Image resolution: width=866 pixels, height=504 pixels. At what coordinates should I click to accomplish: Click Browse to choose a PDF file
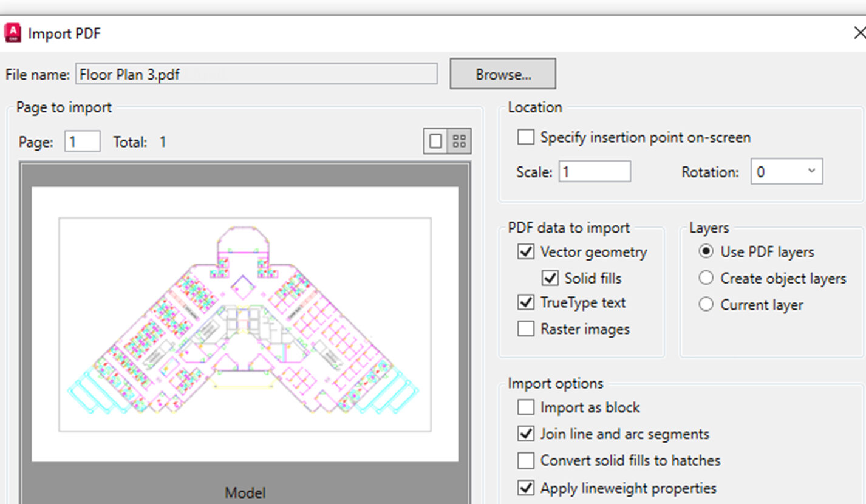pyautogui.click(x=503, y=74)
